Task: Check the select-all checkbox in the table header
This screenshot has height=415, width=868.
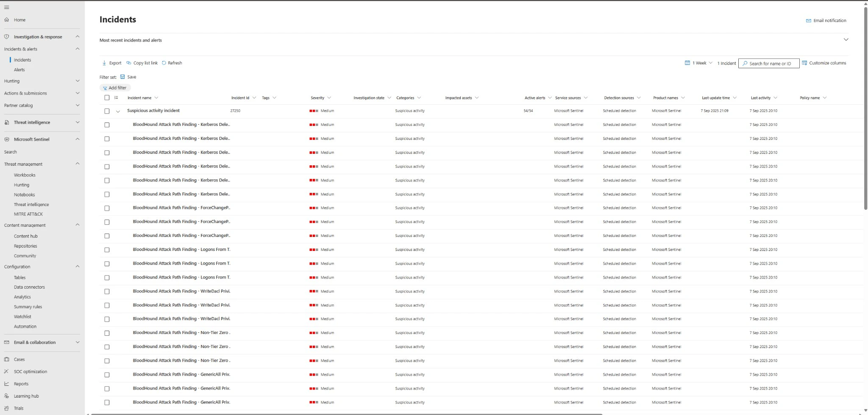Action: [106, 97]
